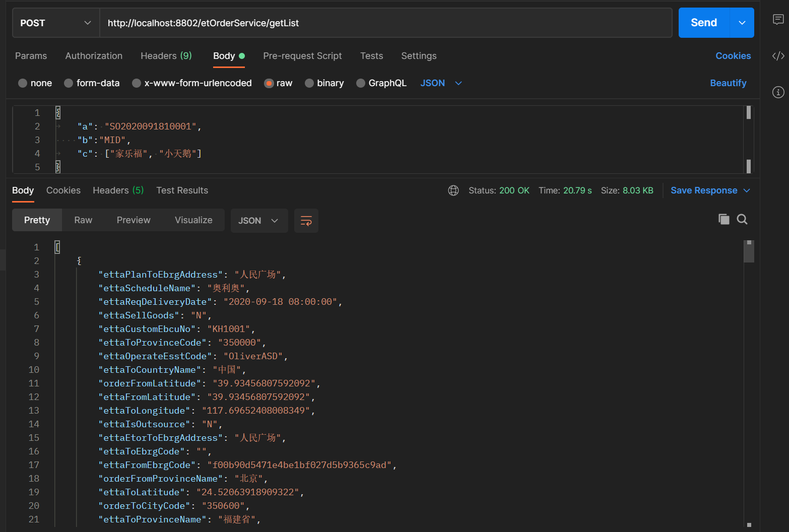789x532 pixels.
Task: Click the Send button
Action: (704, 23)
